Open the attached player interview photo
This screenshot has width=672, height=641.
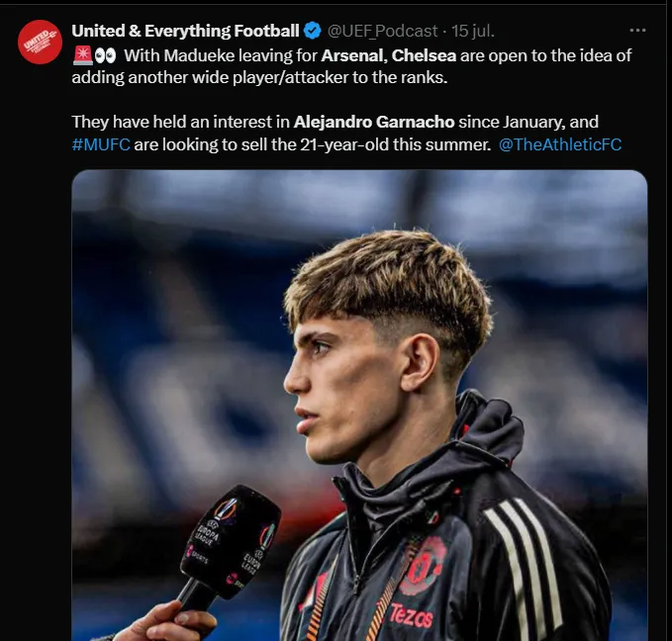pos(359,406)
